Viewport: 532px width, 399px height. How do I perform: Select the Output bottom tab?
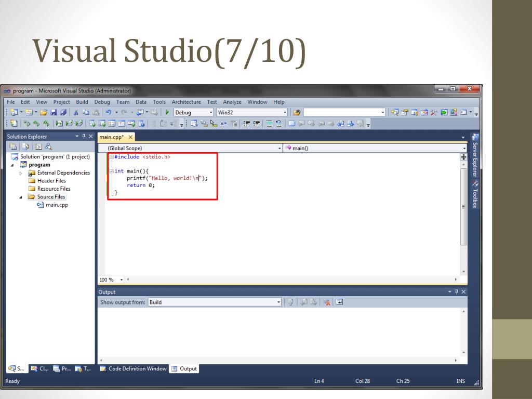[184, 368]
